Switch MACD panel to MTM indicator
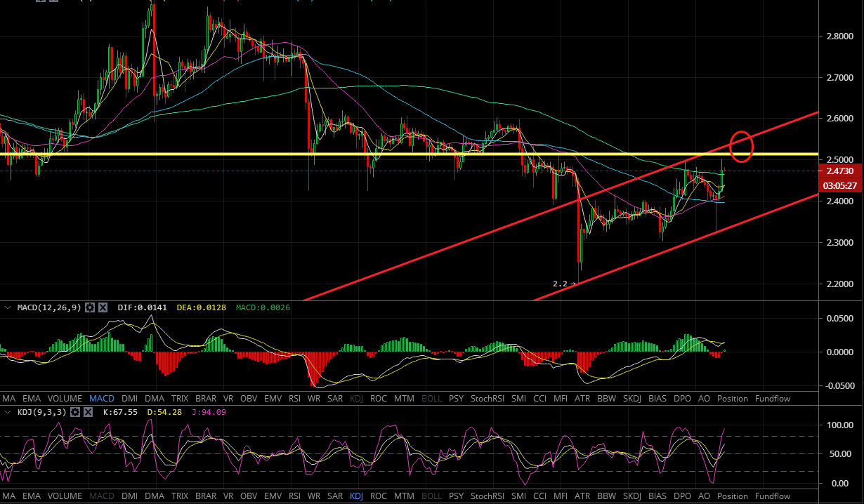The width and height of the screenshot is (864, 504). pyautogui.click(x=403, y=398)
